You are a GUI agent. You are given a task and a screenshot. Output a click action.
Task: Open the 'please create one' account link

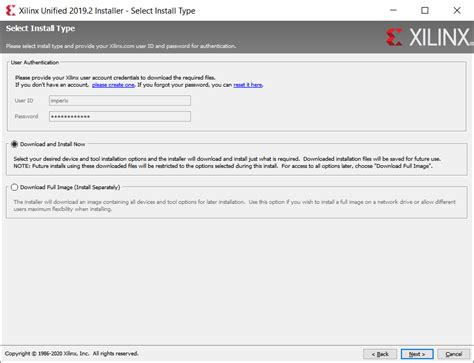(x=113, y=85)
